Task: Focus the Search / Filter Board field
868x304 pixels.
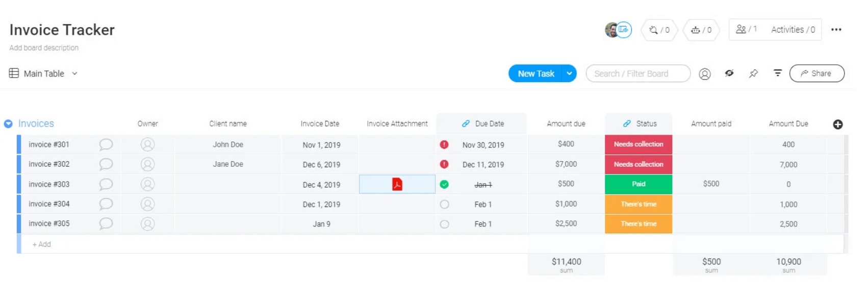Action: (x=638, y=73)
